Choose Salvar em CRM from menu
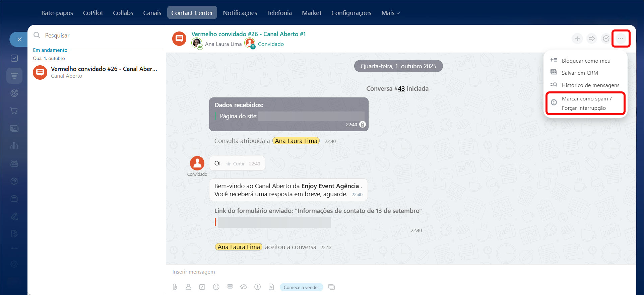Screen dimensions: 644x295 point(580,73)
